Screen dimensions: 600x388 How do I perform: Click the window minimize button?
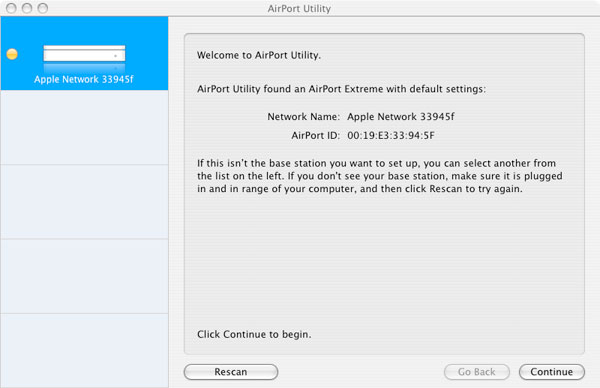point(27,8)
